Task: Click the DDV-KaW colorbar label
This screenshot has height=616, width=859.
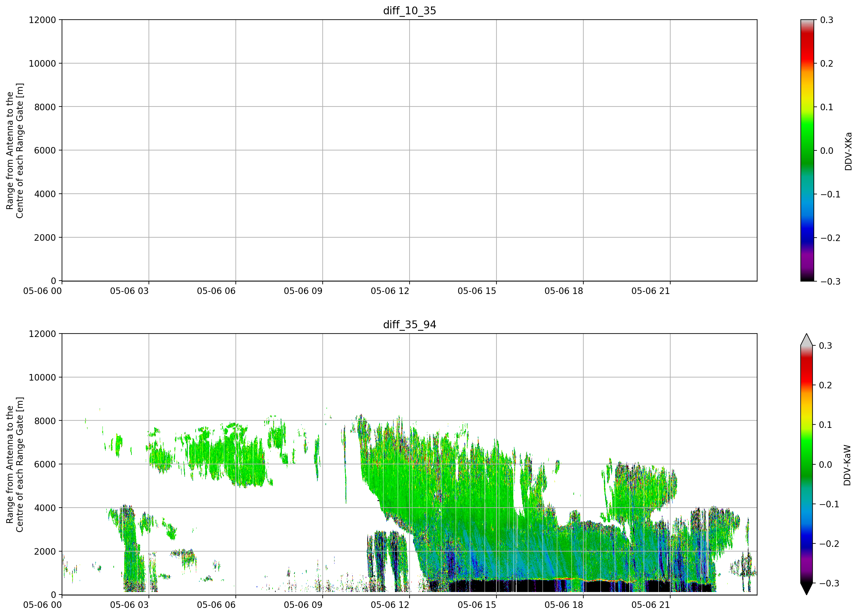Action: [x=848, y=465]
